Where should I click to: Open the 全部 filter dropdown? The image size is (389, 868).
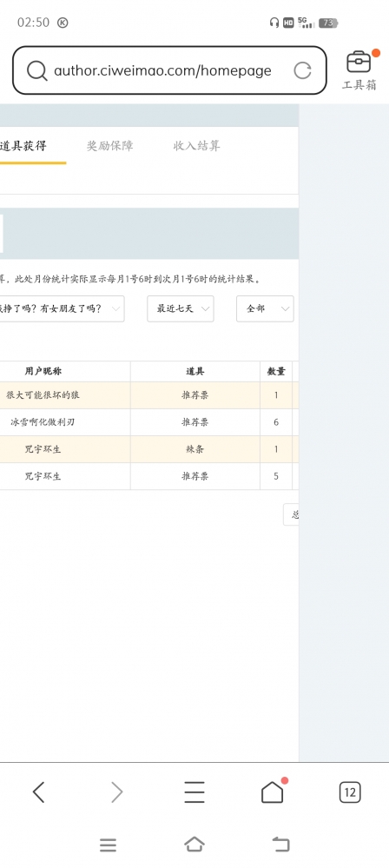(x=265, y=309)
